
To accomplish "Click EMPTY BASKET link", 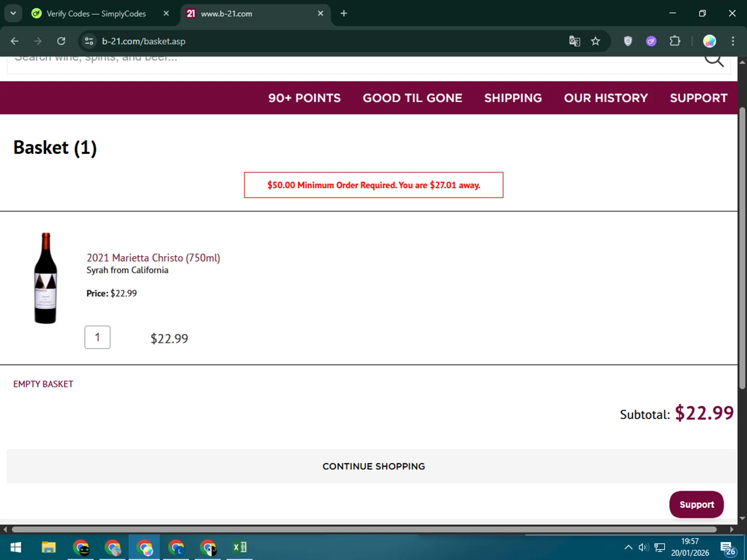I will 43,384.
